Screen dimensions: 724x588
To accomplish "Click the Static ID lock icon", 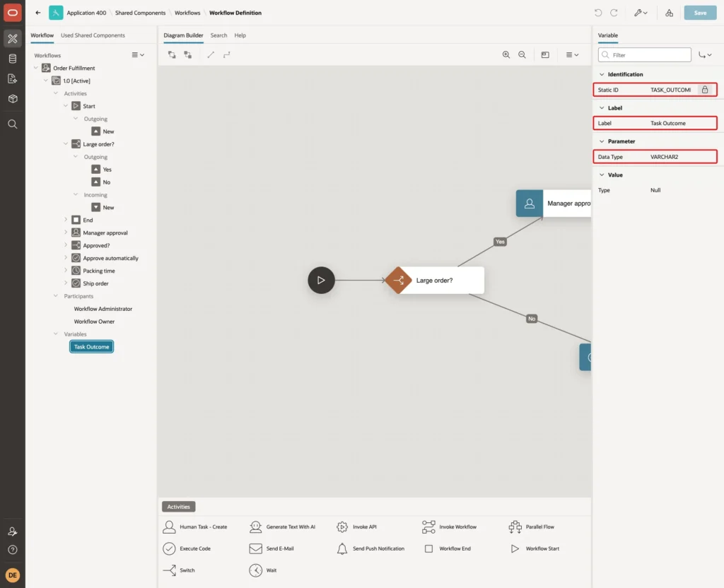I will pos(705,90).
